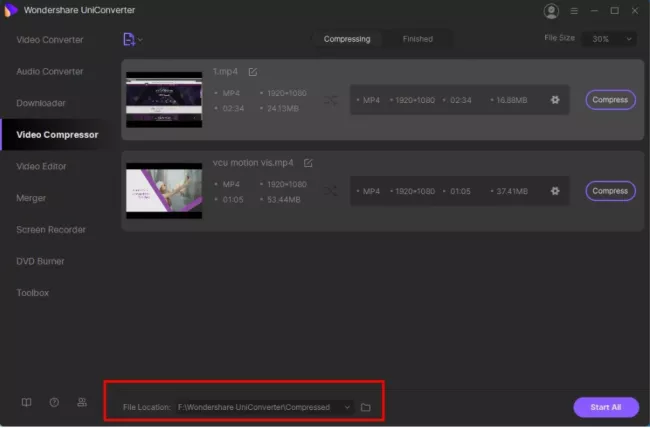Click the shuffle arrows icon for vcu motion vis.mp4
Image resolution: width=650 pixels, height=428 pixels.
pyautogui.click(x=331, y=191)
